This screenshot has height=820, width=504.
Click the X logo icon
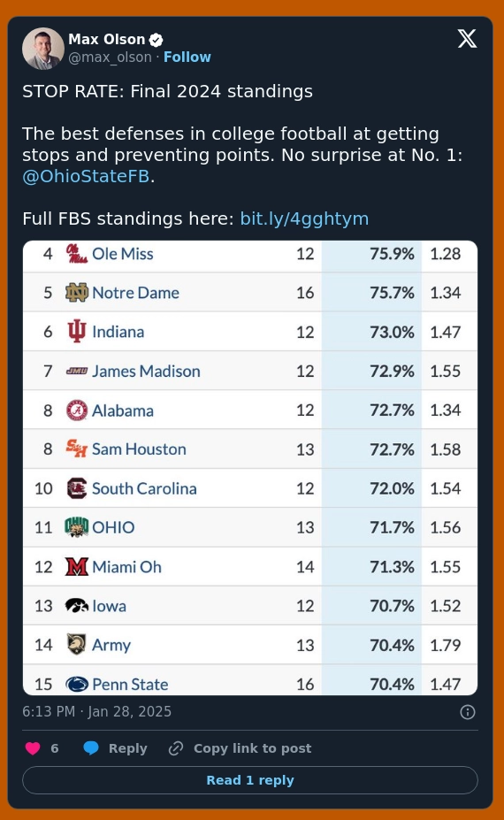coord(467,39)
